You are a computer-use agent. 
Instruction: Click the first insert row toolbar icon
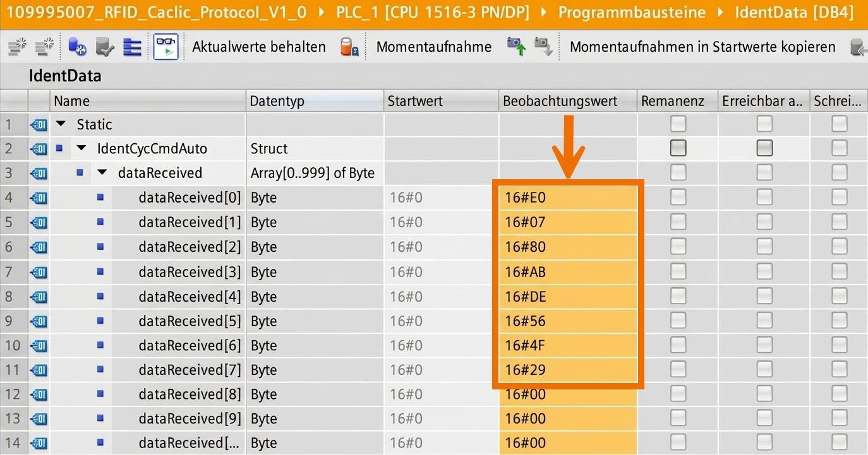[x=18, y=47]
